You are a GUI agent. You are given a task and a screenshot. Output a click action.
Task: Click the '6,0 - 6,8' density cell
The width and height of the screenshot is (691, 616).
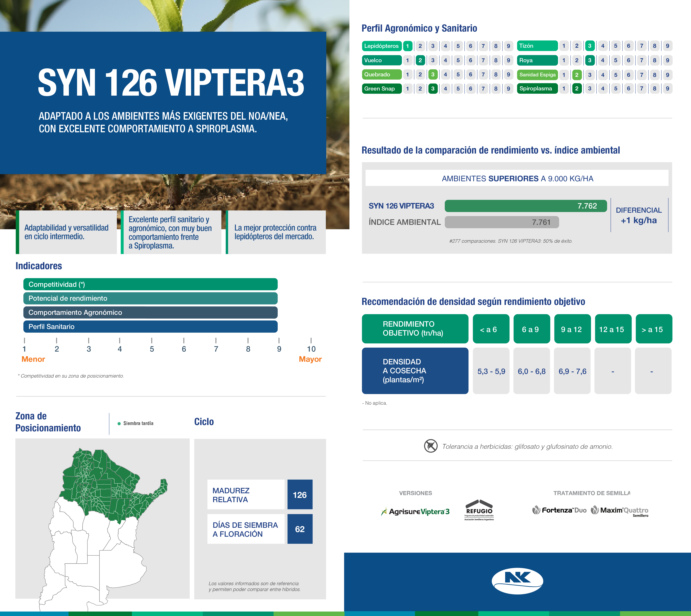[532, 371]
